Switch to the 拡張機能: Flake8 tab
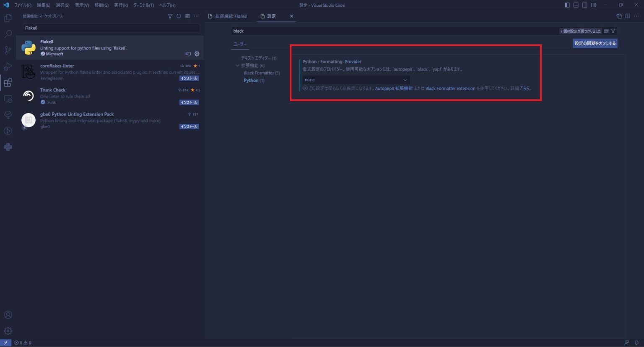 tap(231, 16)
